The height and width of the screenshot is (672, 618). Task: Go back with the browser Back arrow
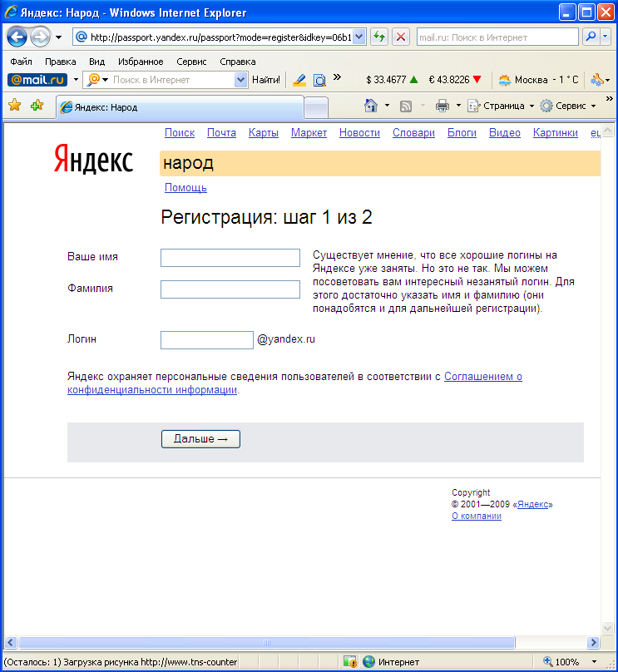pos(17,37)
